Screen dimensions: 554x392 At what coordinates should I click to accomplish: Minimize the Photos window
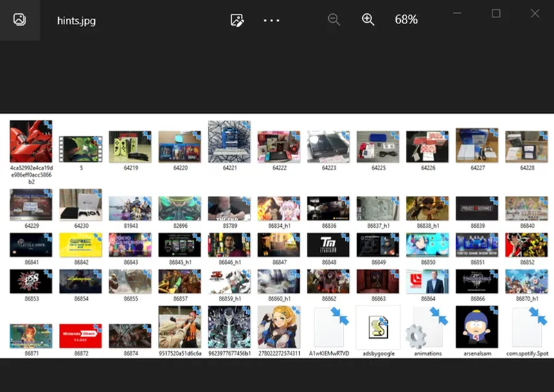pos(457,13)
